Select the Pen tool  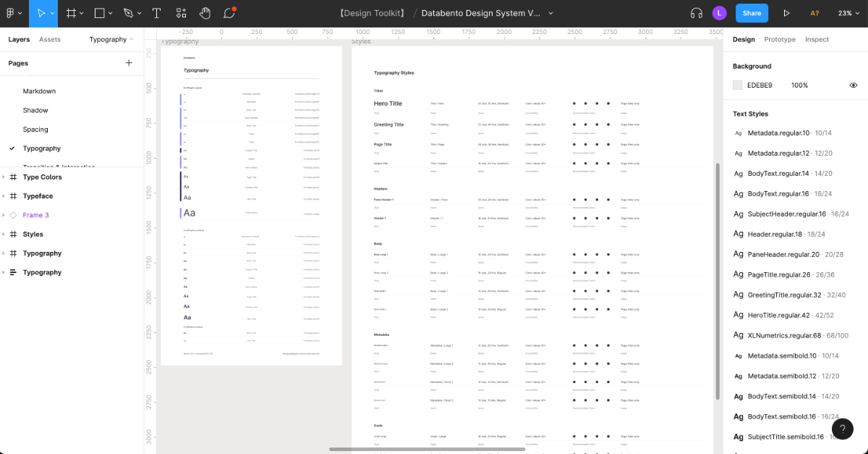[x=128, y=13]
